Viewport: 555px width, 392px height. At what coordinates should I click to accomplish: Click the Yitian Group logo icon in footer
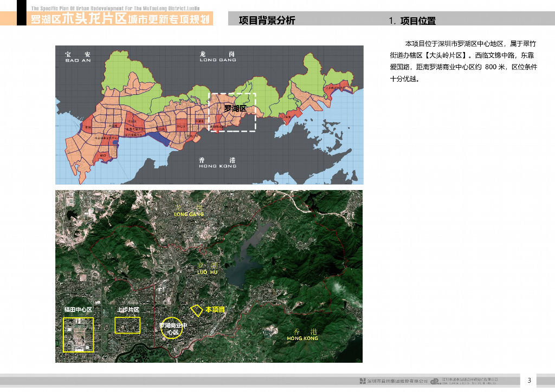tap(363, 381)
